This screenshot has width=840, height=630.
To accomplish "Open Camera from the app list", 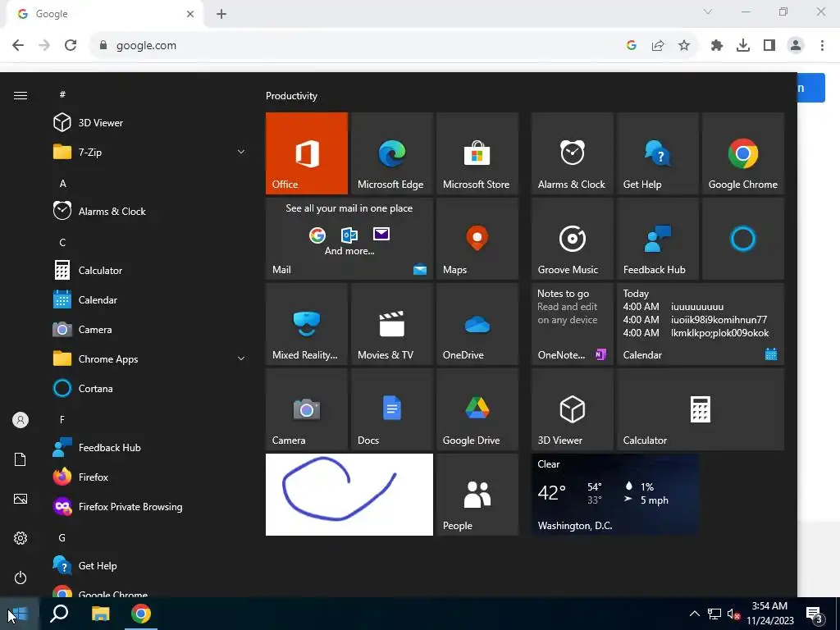I will [x=149, y=330].
